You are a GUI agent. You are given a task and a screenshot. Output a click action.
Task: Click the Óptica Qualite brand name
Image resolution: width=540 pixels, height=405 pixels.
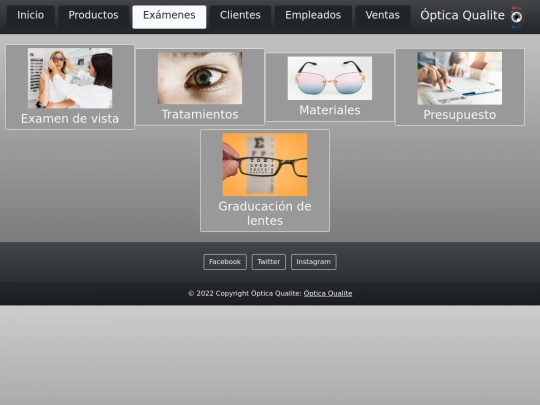click(x=462, y=15)
